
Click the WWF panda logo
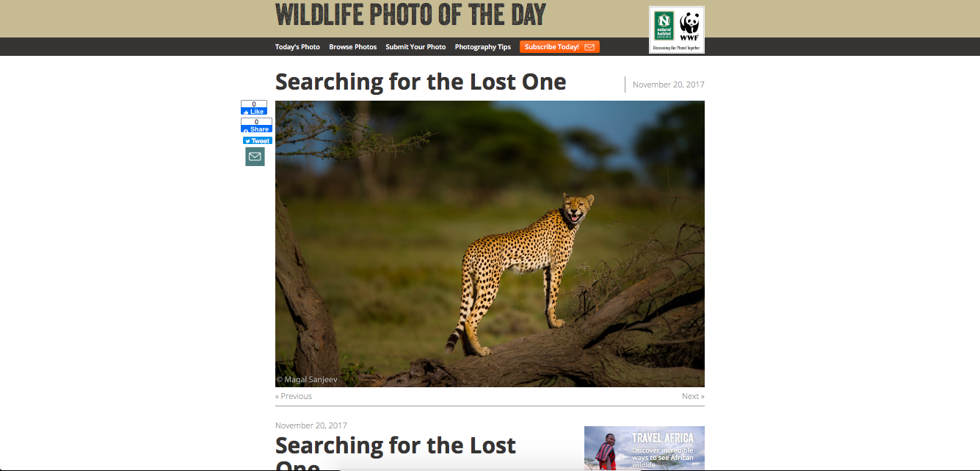689,26
